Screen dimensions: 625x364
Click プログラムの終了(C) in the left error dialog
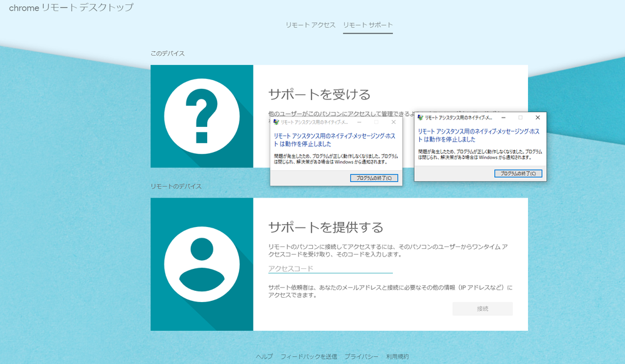coord(375,178)
